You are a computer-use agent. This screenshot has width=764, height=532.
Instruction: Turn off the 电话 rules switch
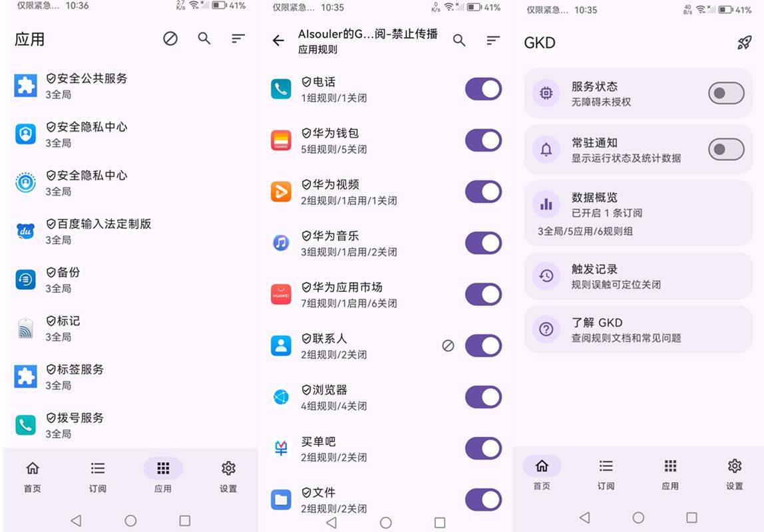pyautogui.click(x=483, y=89)
